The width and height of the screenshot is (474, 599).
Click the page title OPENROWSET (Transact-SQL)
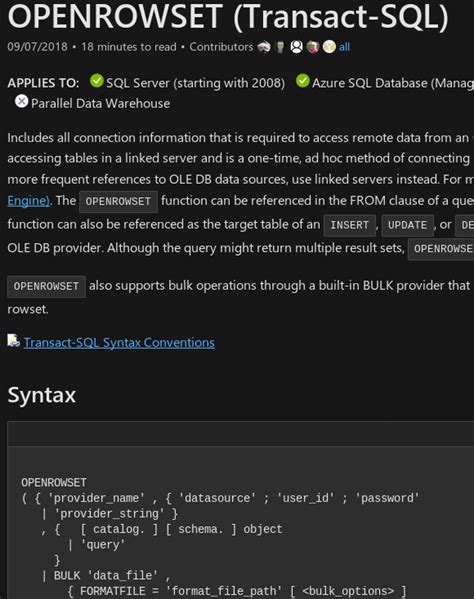(228, 17)
